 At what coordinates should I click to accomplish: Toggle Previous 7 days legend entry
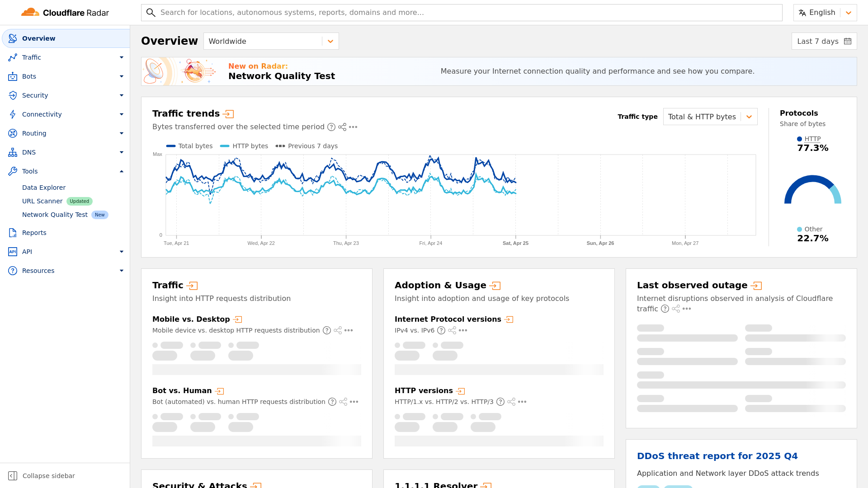tap(307, 146)
